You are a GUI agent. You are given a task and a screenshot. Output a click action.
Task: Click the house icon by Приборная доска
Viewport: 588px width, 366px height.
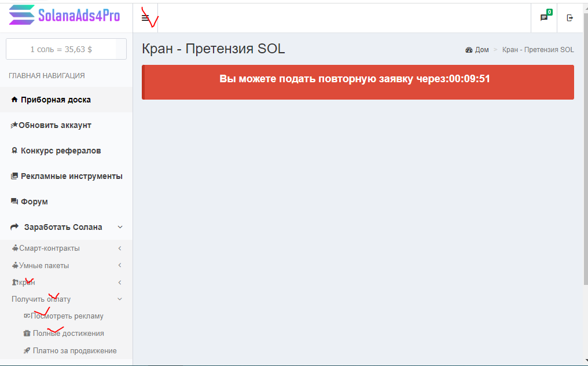coord(14,100)
